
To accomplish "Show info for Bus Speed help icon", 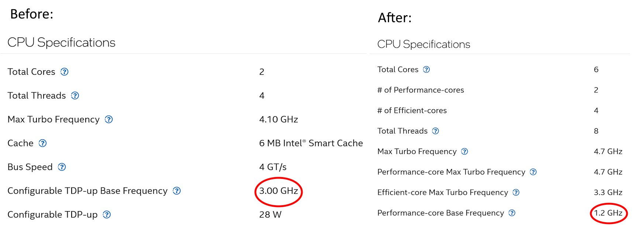I will coord(62,167).
